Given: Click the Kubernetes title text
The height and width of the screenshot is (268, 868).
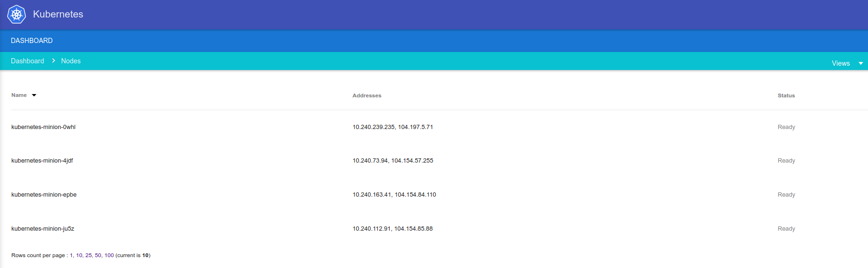Looking at the screenshot, I should click(58, 14).
